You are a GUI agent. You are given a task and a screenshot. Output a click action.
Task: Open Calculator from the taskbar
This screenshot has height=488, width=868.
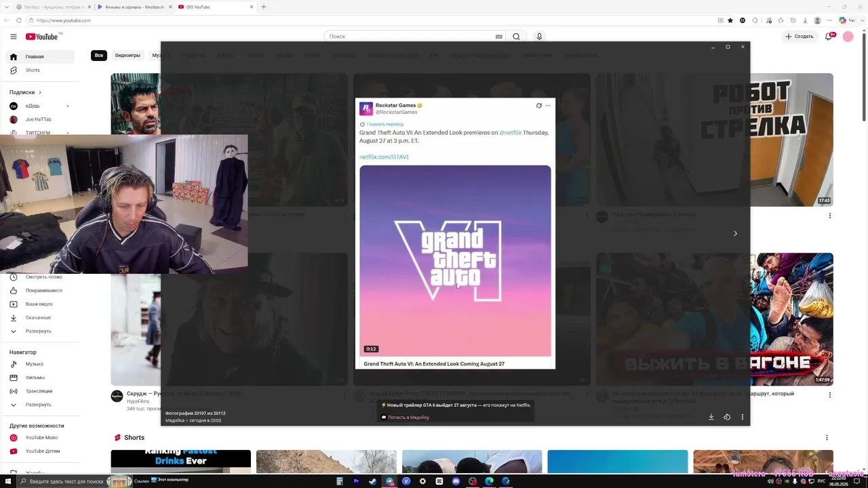pyautogui.click(x=340, y=481)
